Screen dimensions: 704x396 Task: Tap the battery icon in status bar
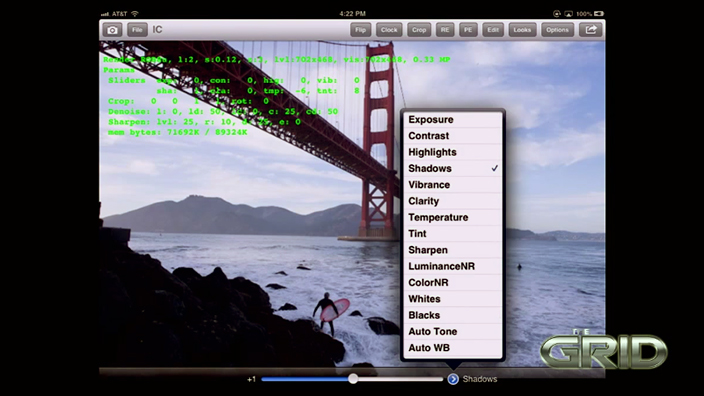[x=598, y=14]
